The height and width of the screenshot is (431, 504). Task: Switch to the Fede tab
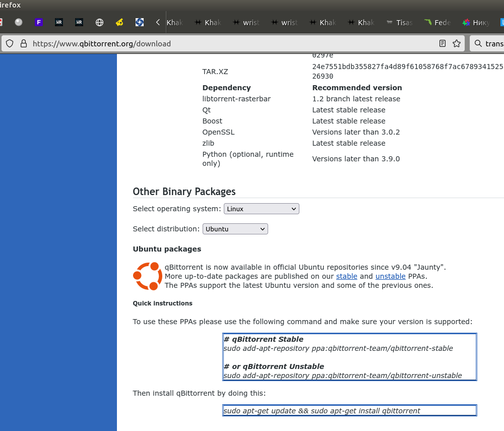437,23
